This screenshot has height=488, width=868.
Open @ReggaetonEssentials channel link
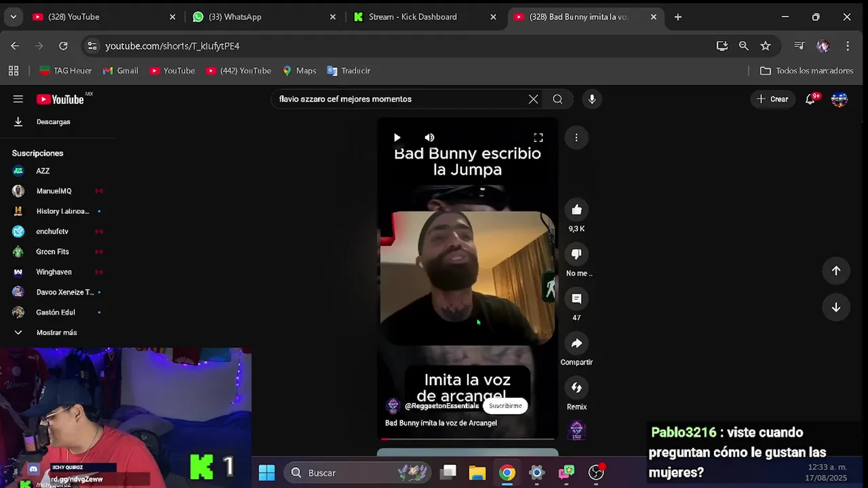click(441, 406)
